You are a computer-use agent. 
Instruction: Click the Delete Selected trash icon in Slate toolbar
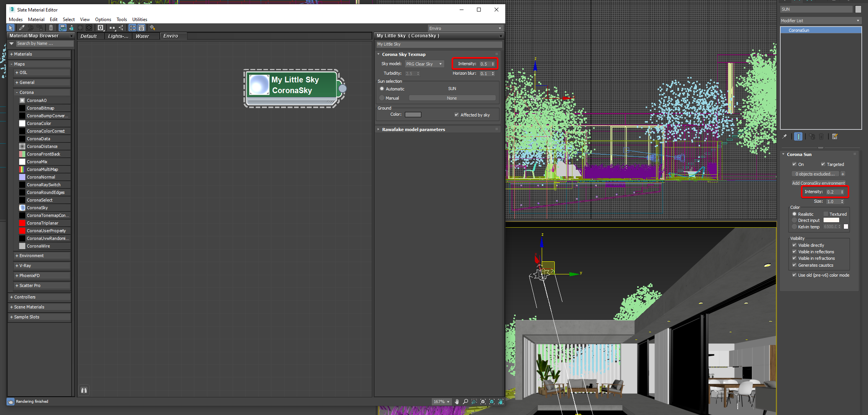(51, 28)
